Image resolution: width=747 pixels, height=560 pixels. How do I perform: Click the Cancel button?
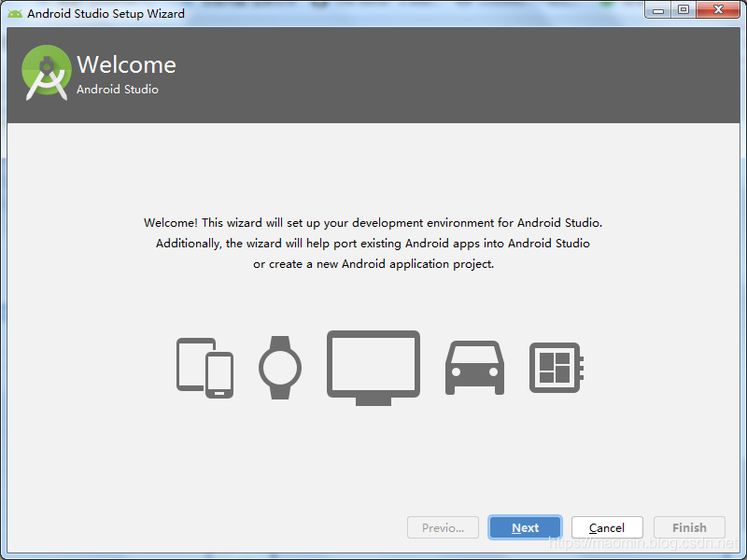(607, 527)
